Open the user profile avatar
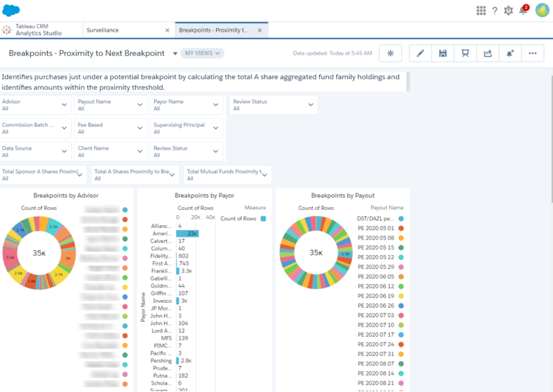Viewport: 553px width, 392px height. [x=542, y=10]
